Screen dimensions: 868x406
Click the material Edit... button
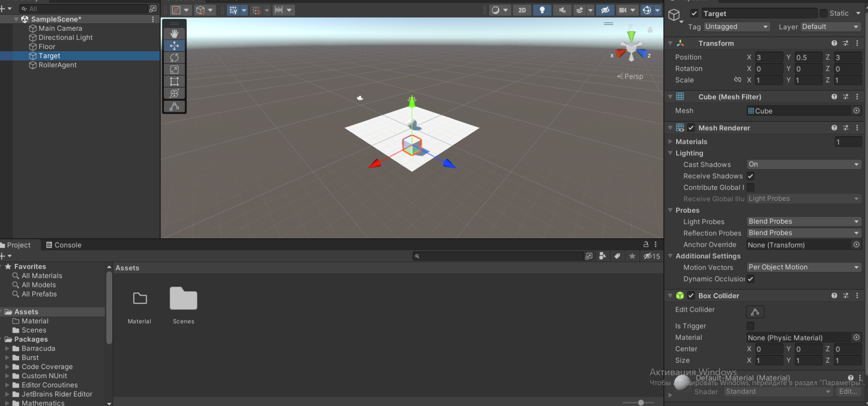click(848, 392)
